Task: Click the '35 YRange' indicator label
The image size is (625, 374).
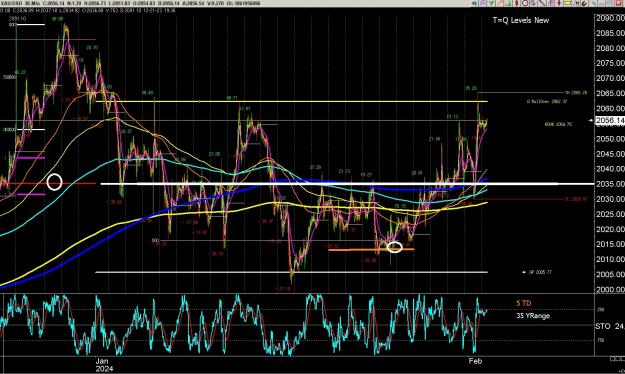Action: [533, 316]
